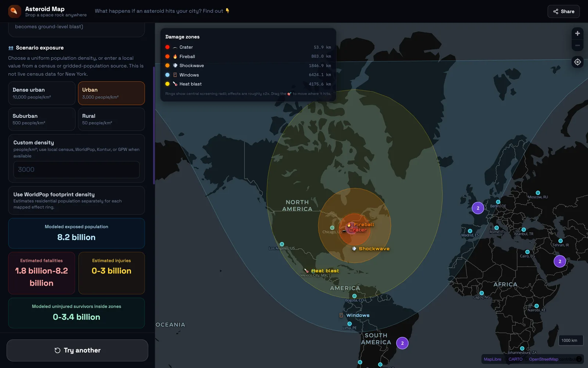
Task: Expand the cluster of 2 west of Berlin
Action: point(478,208)
